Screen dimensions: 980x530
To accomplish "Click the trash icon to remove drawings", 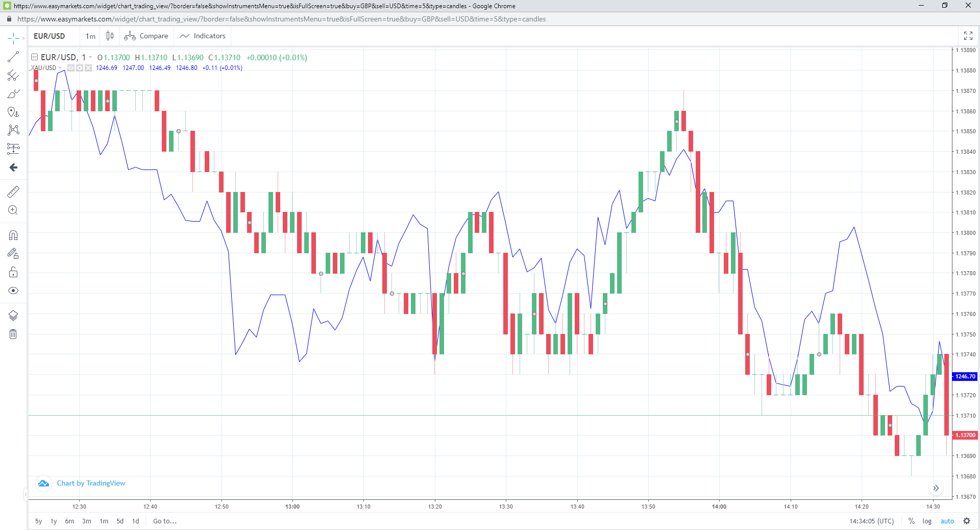I will click(13, 334).
